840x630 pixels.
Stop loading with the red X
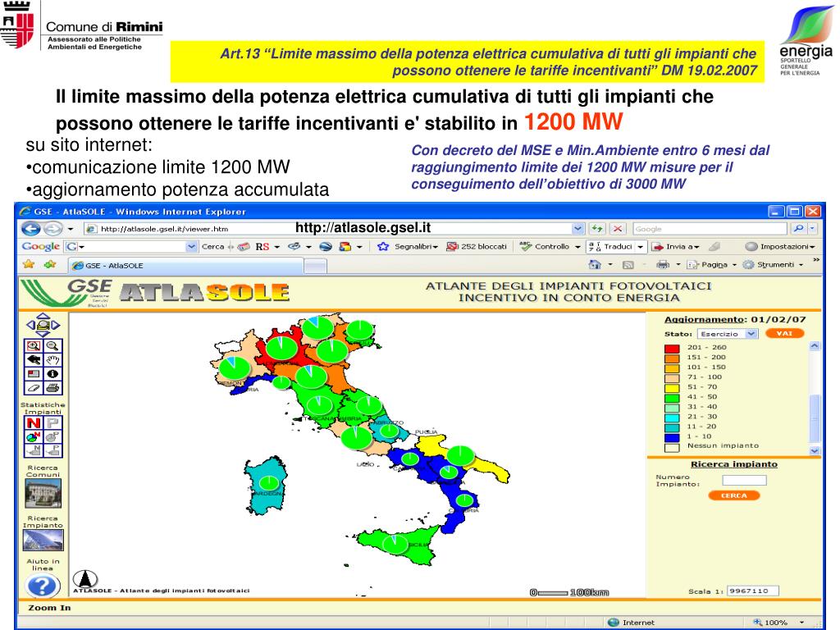click(x=618, y=229)
